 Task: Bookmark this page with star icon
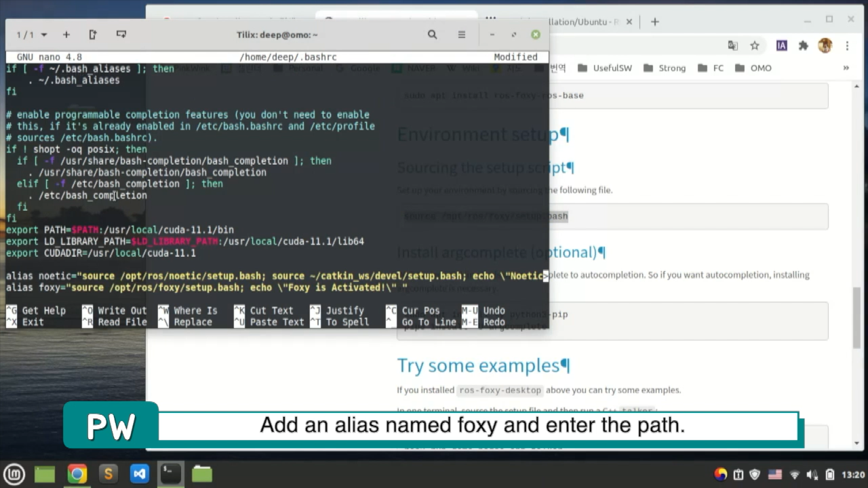[754, 45]
